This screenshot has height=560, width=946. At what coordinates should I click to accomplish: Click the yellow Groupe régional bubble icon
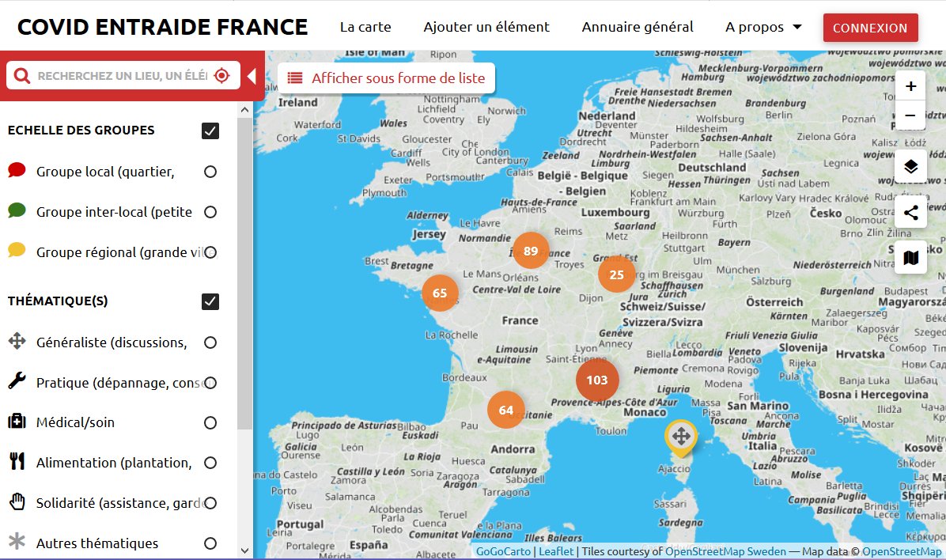17,251
